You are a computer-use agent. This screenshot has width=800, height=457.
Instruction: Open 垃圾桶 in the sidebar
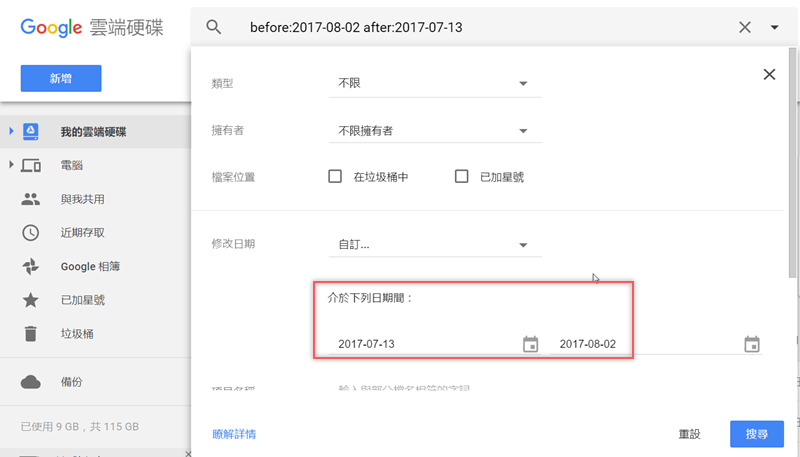77,334
